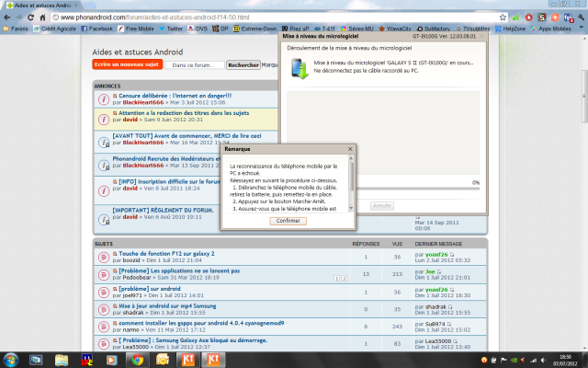This screenshot has width=588, height=368.
Task: Expand the Favoris bookmarks folder
Action: [x=16, y=29]
